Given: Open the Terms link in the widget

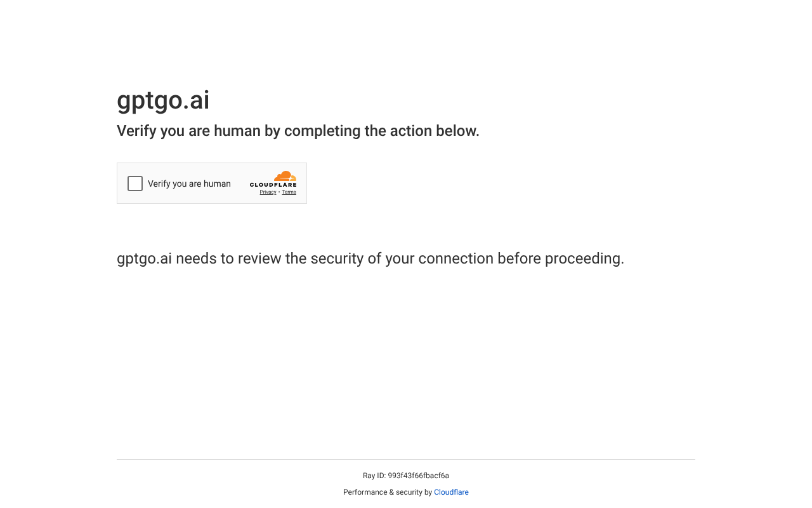Looking at the screenshot, I should coord(289,192).
